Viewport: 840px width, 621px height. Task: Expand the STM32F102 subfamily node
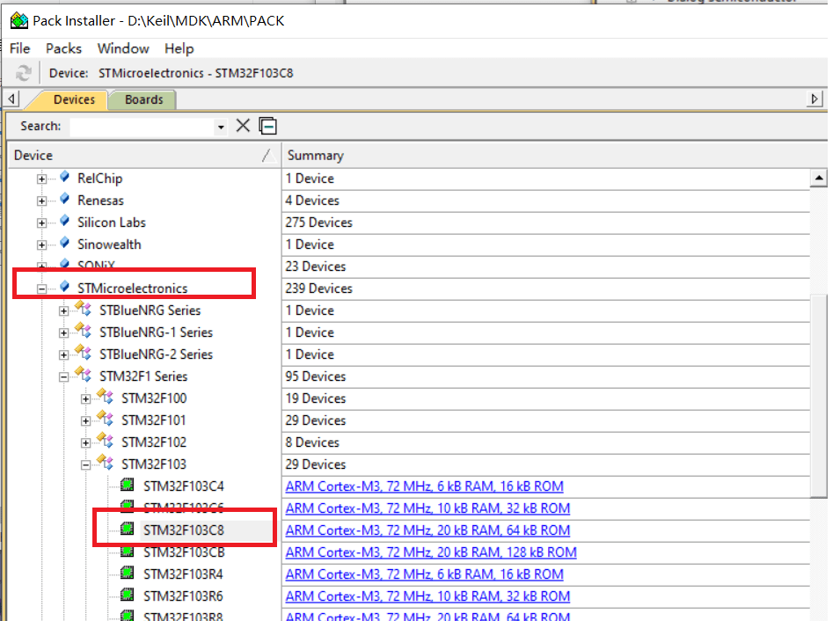point(85,442)
